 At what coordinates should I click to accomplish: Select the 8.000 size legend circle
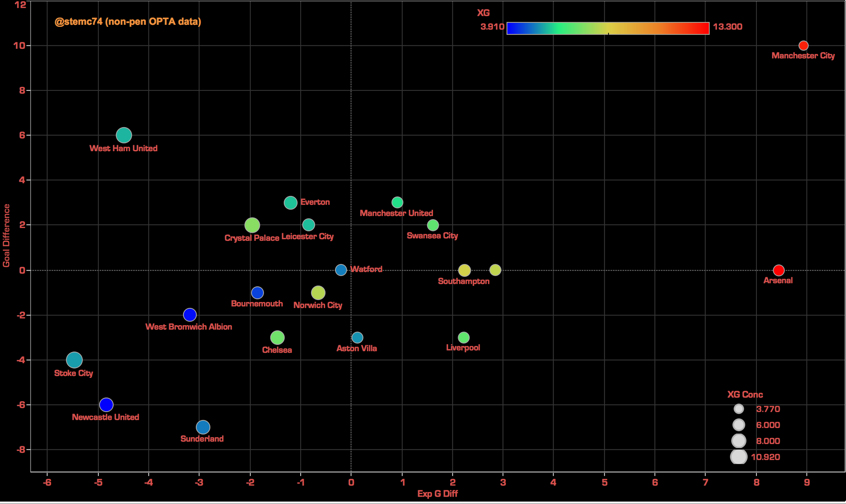pyautogui.click(x=739, y=441)
